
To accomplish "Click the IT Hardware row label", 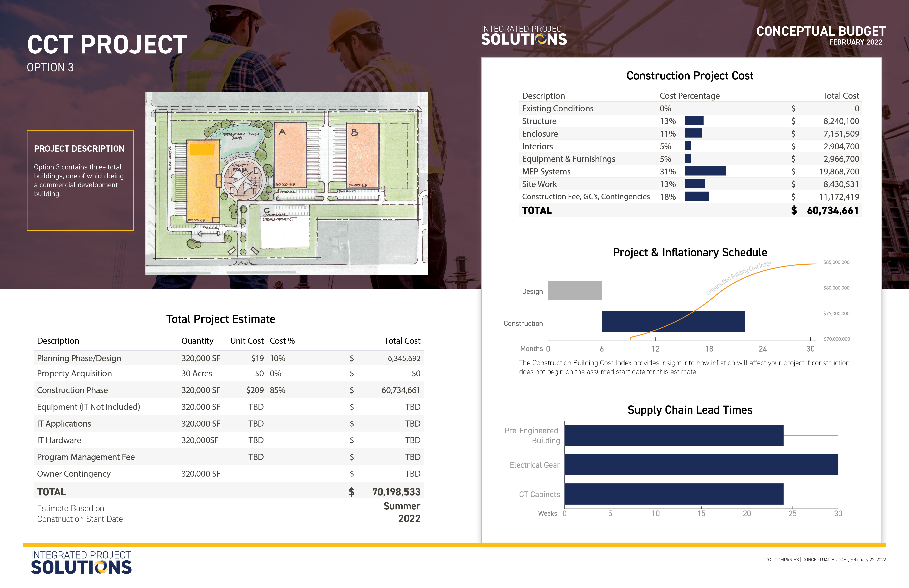I will (x=59, y=440).
